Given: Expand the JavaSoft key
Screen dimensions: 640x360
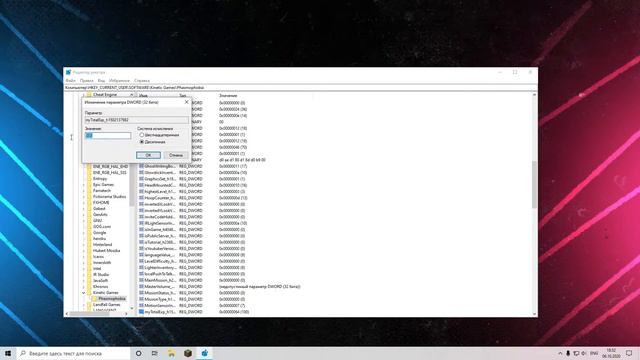Looking at the screenshot, I should [84, 281].
